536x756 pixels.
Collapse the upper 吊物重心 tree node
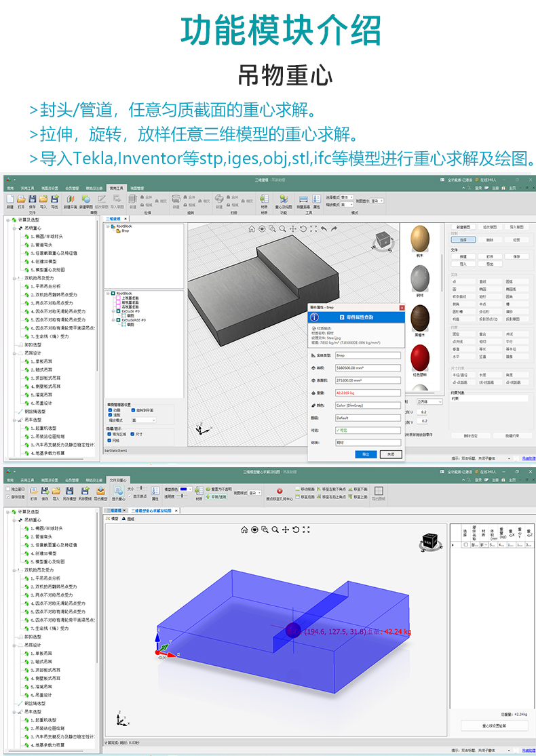[14, 228]
